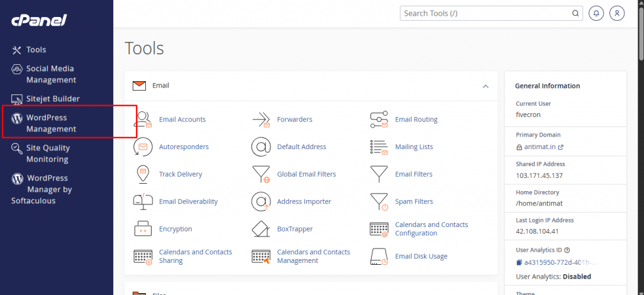Click the BoxTrapper icon
This screenshot has height=295, width=644.
click(x=261, y=229)
